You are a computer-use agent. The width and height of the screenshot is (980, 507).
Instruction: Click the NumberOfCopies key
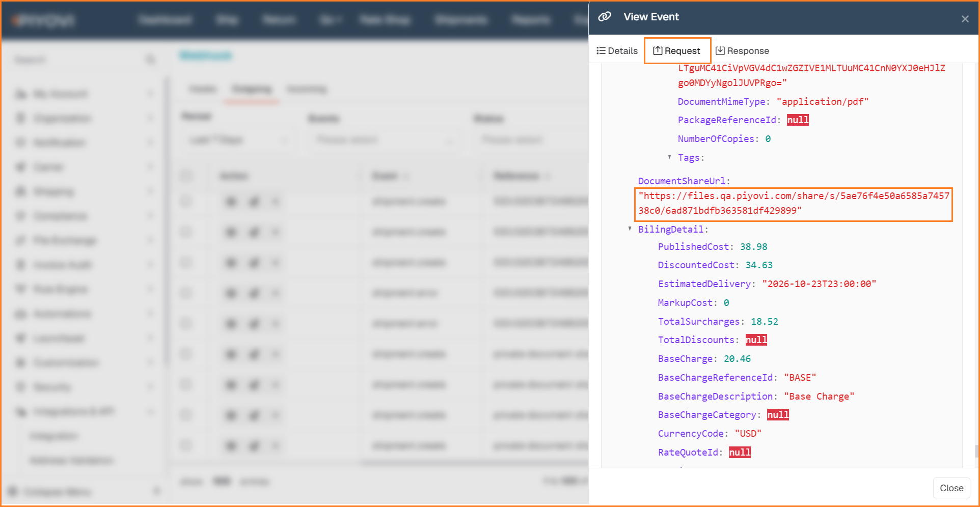716,139
